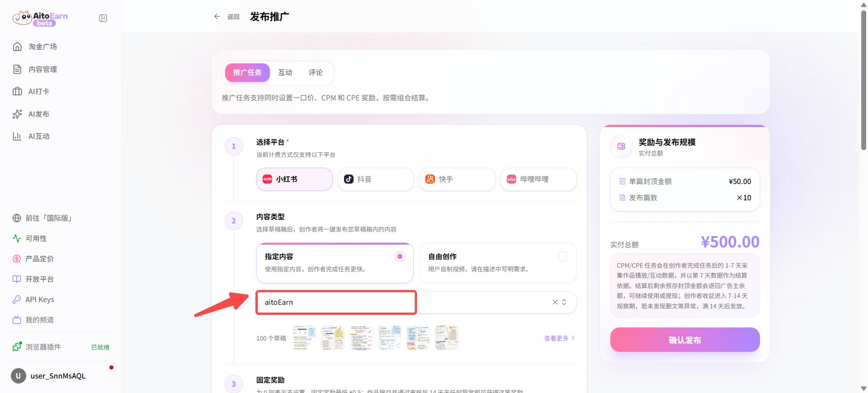This screenshot has width=868, height=393.
Task: Clear the aitoEarn selection with the X
Action: coord(555,302)
